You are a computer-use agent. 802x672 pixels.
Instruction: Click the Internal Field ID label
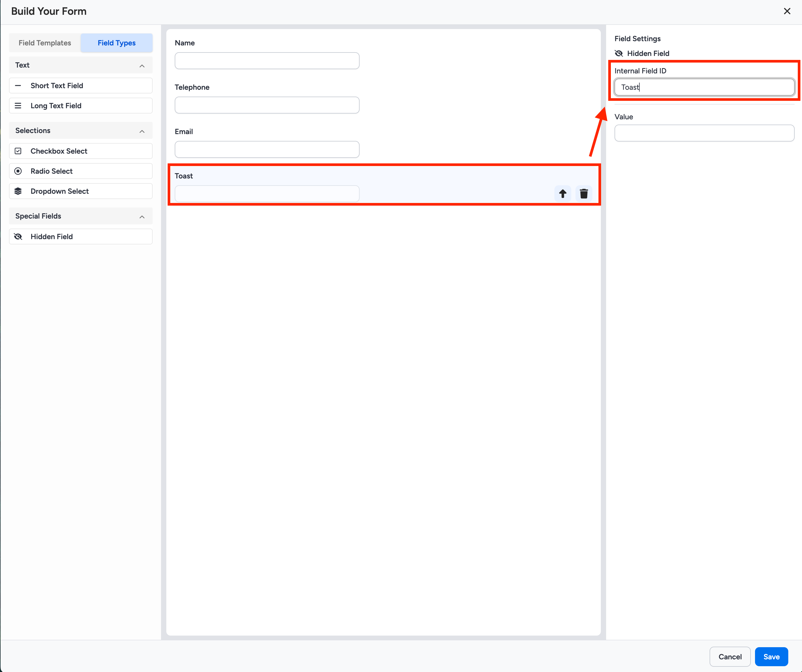tap(640, 71)
